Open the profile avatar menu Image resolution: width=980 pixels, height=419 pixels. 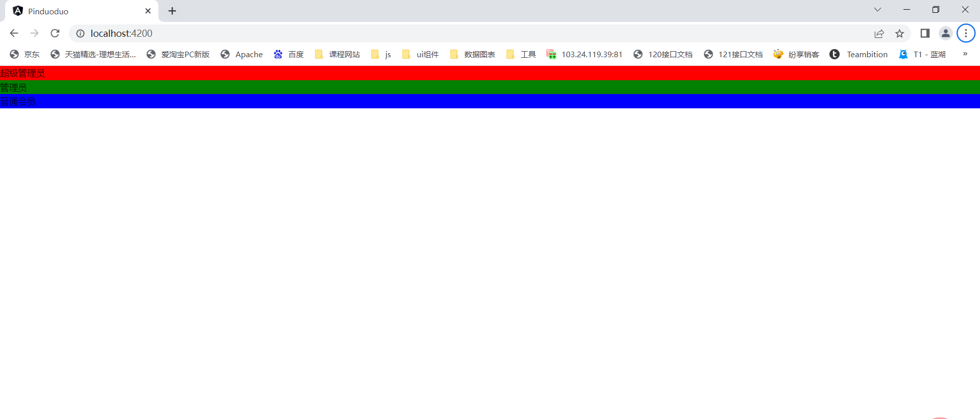(x=945, y=33)
